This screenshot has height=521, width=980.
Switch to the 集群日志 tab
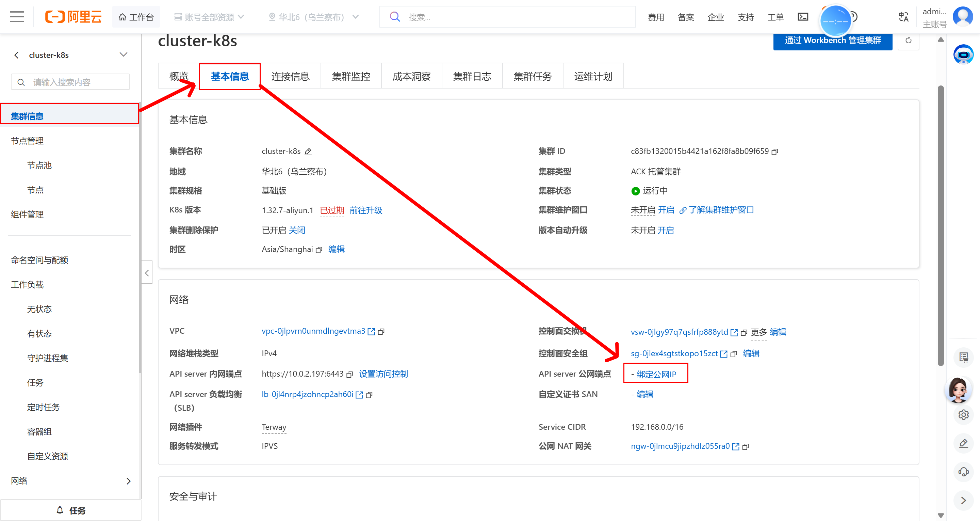point(472,76)
